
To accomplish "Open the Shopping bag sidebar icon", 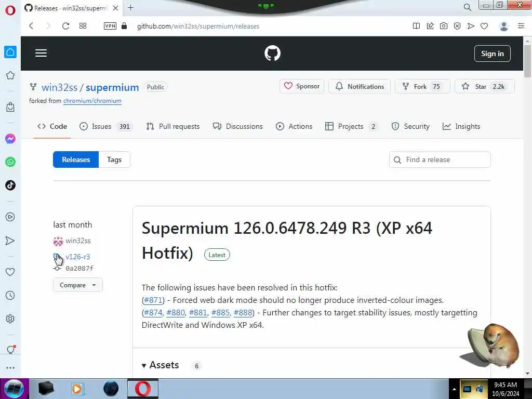I will point(10,107).
